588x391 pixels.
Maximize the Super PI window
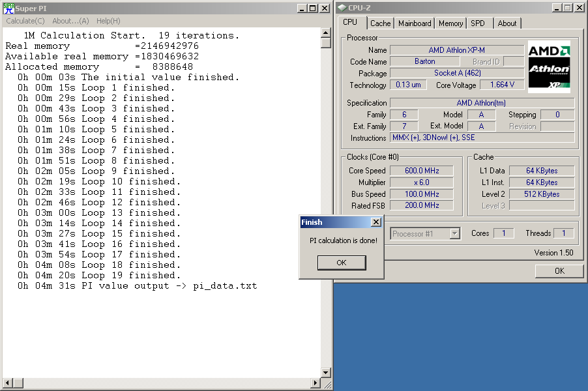pos(313,8)
